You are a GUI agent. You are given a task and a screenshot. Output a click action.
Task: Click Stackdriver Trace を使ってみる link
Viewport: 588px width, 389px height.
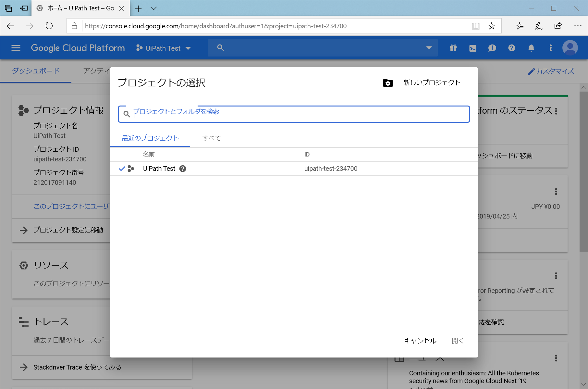[x=78, y=367]
